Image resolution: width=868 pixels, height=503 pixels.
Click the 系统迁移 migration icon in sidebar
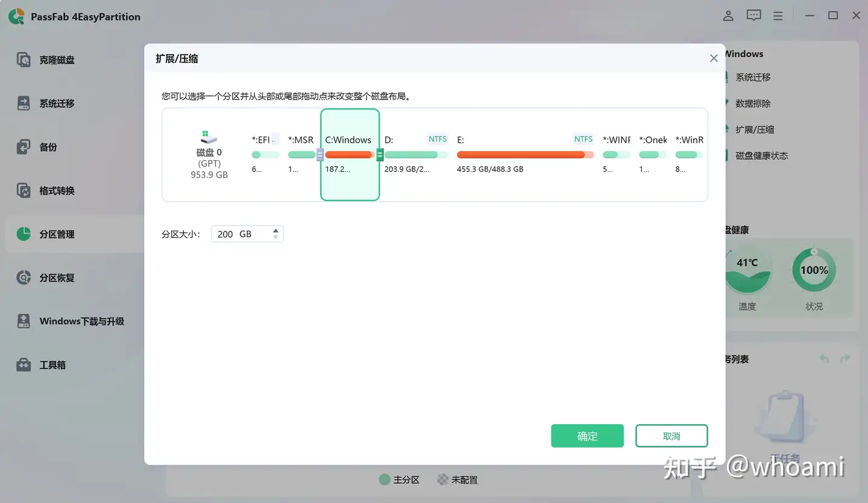(24, 104)
